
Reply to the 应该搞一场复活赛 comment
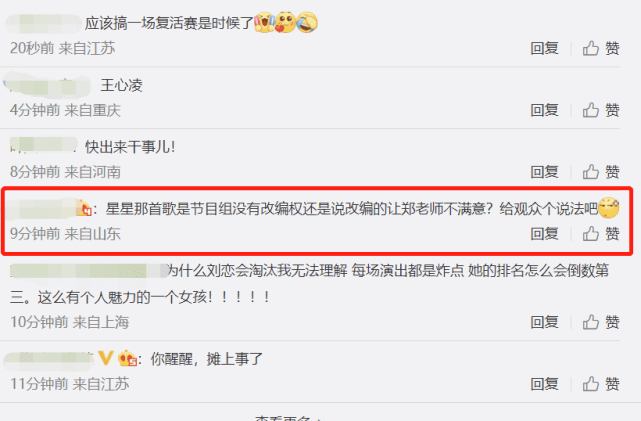pos(544,48)
